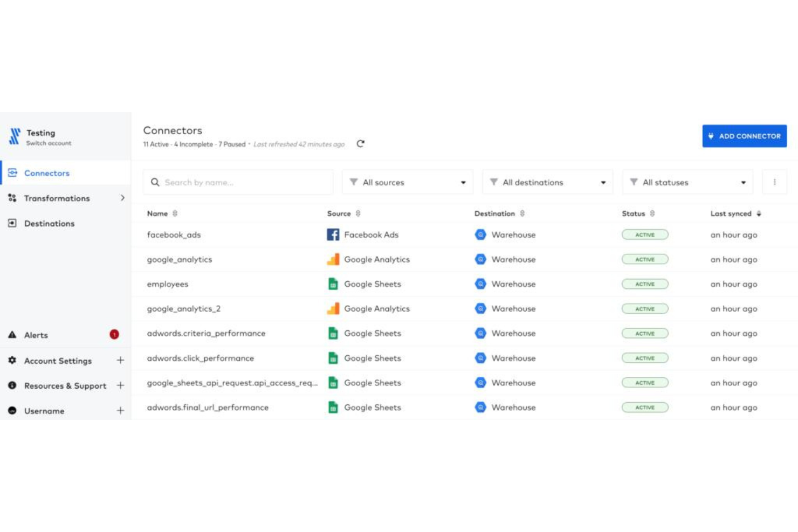Click inside the Search by name field

(x=237, y=182)
